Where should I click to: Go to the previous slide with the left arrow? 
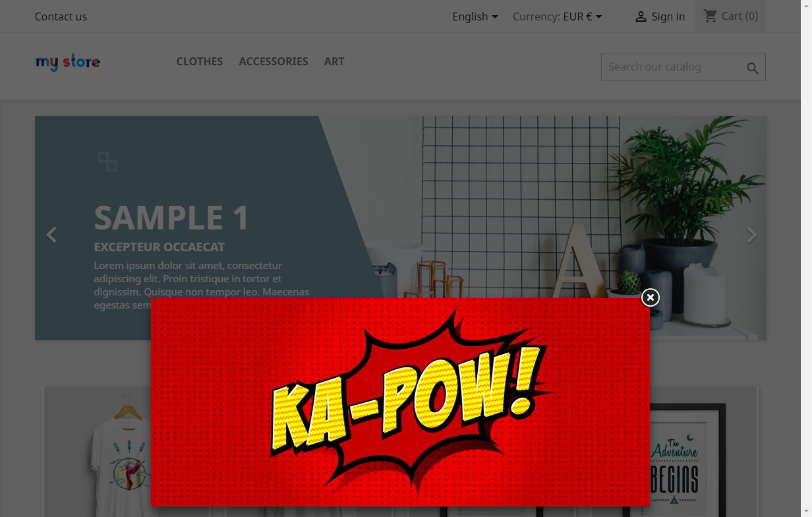52,235
